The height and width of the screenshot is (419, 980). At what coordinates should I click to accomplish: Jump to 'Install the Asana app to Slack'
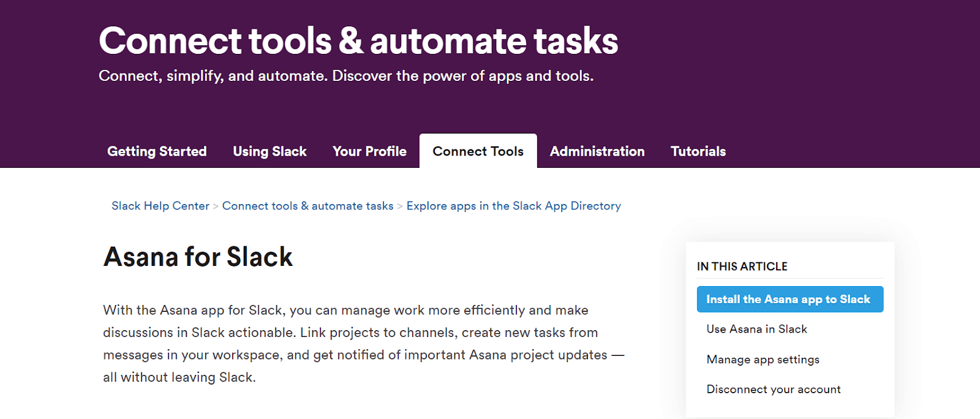(790, 299)
